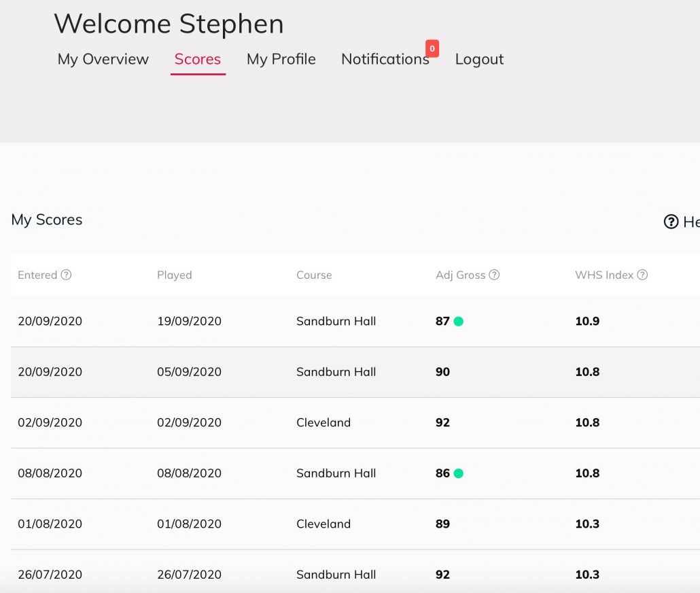
Task: Open the My Profile tab
Action: coord(281,59)
